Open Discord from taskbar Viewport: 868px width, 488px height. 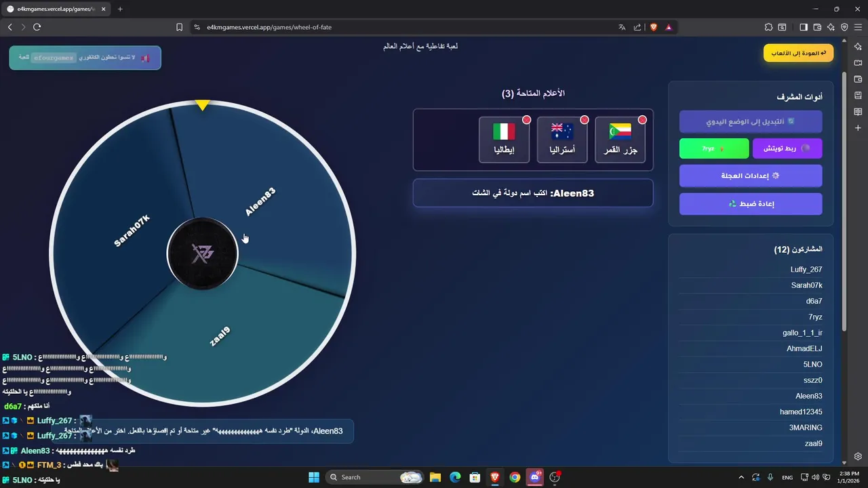[x=536, y=477]
